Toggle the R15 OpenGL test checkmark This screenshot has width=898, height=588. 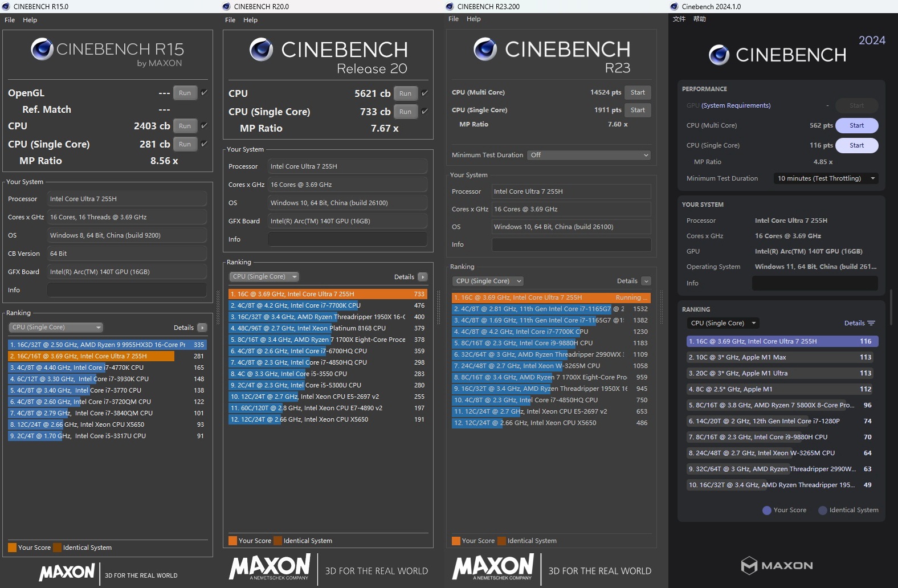tap(204, 92)
